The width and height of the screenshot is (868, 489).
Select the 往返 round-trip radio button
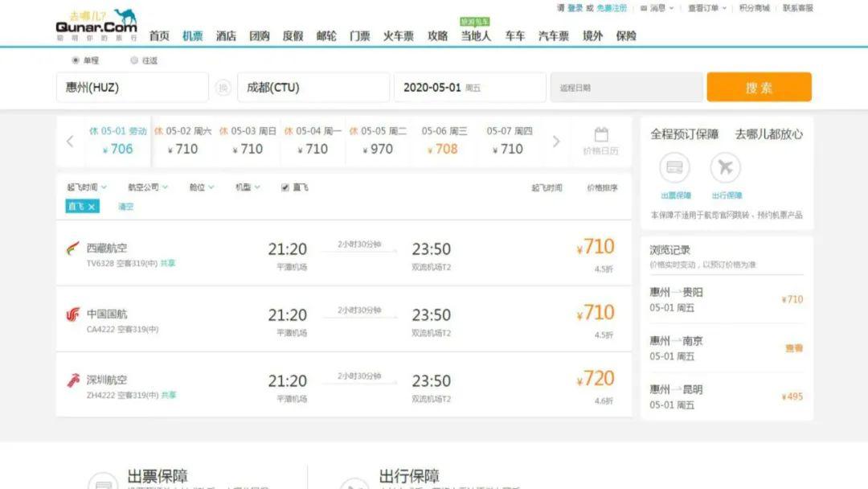[134, 60]
